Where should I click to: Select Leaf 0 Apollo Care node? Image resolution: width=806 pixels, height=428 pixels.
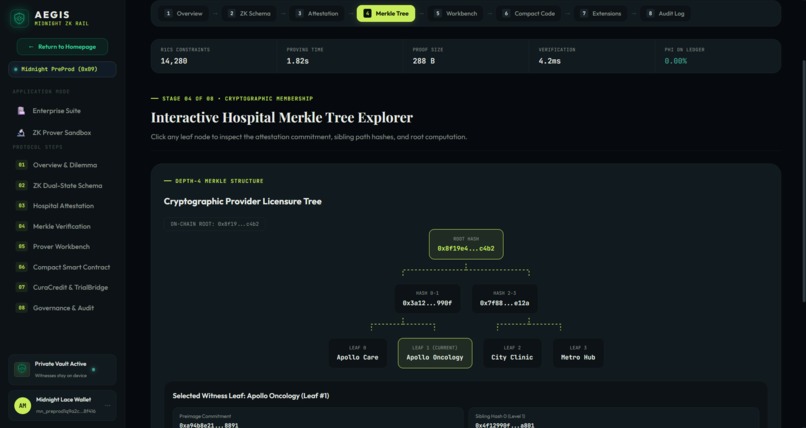[x=357, y=353]
